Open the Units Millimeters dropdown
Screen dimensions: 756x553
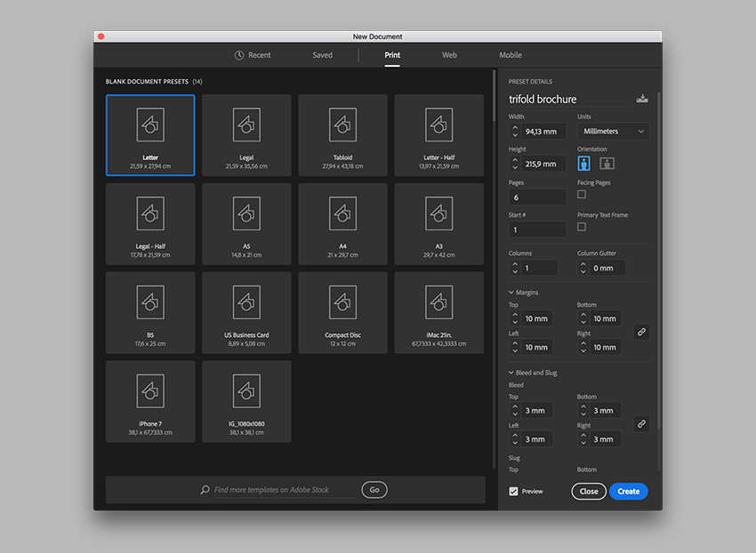click(x=614, y=132)
